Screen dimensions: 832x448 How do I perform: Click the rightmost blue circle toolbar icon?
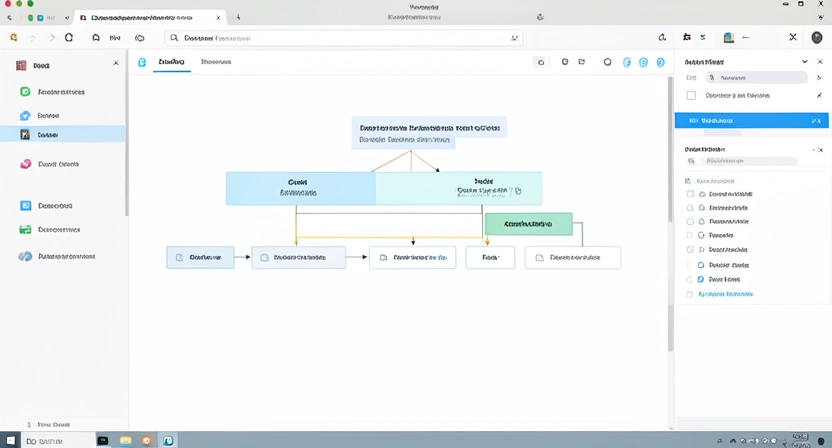[660, 62]
